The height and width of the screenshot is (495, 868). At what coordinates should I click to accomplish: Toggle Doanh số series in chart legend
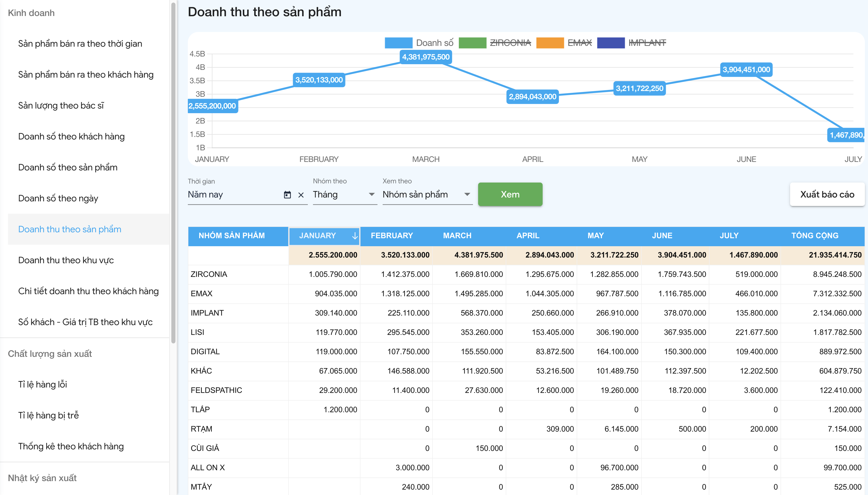tap(435, 43)
